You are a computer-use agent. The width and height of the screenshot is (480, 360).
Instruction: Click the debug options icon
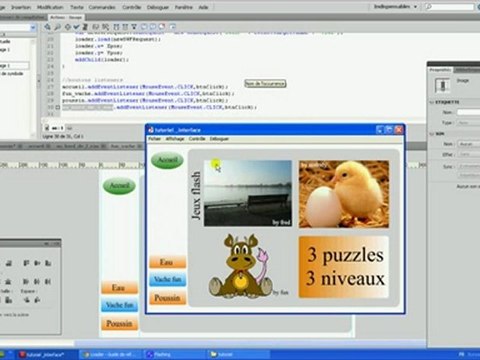(106, 27)
